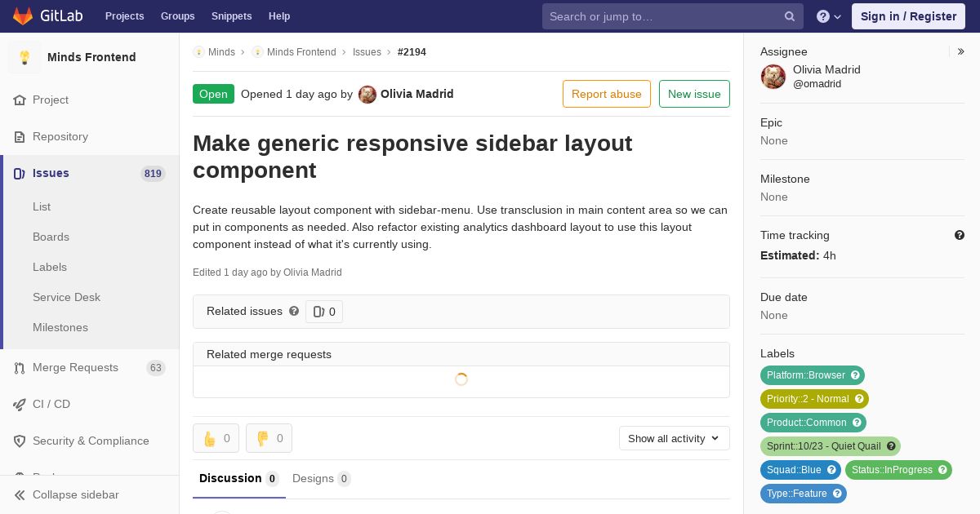Click Olivia Madrid's avatar next to Opened

[x=367, y=95]
